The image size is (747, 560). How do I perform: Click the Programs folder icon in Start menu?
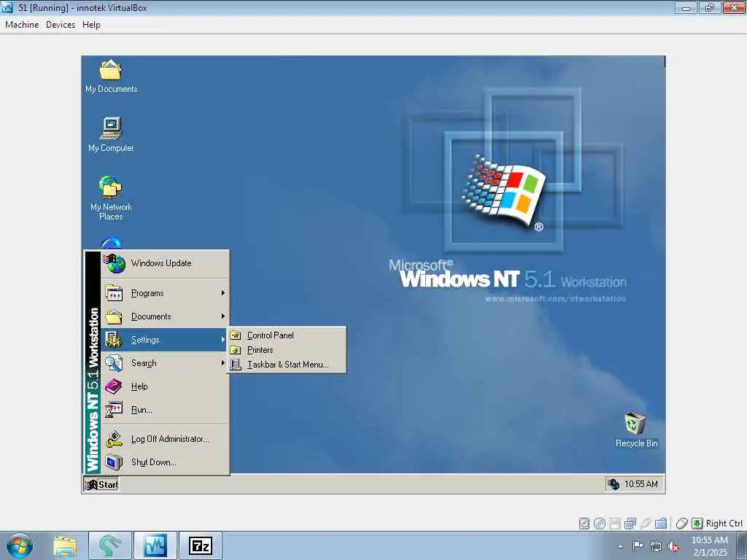pyautogui.click(x=114, y=293)
